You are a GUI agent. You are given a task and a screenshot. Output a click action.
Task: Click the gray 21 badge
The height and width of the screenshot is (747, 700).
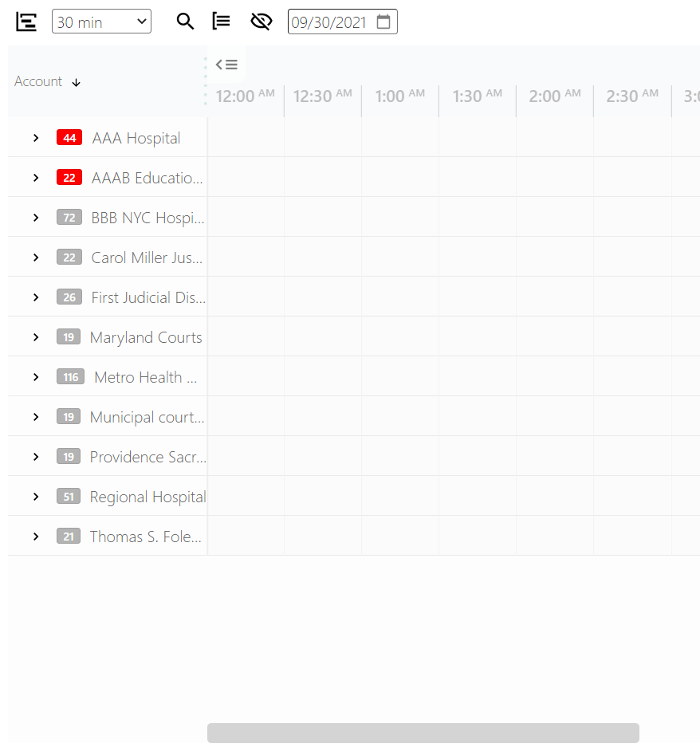coord(68,537)
